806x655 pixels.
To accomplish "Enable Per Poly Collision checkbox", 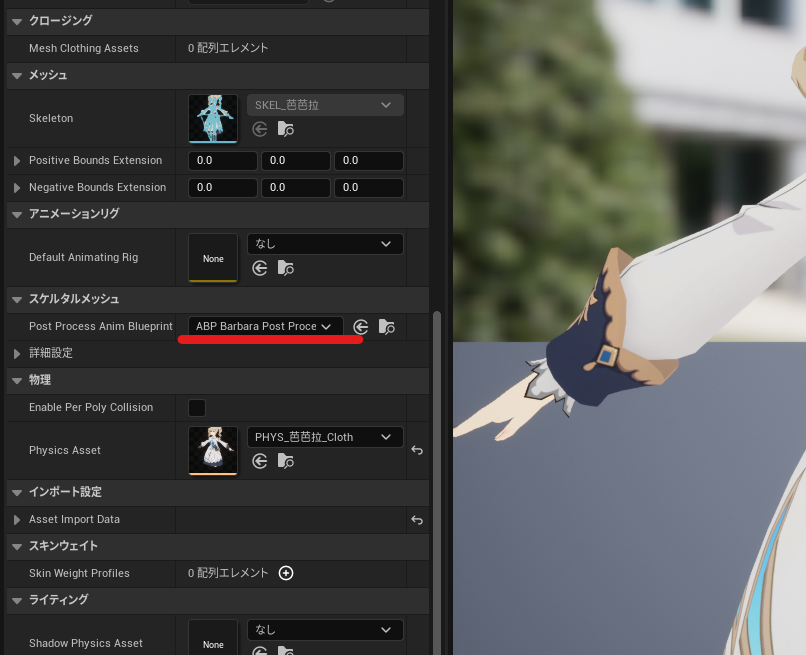I will [197, 408].
